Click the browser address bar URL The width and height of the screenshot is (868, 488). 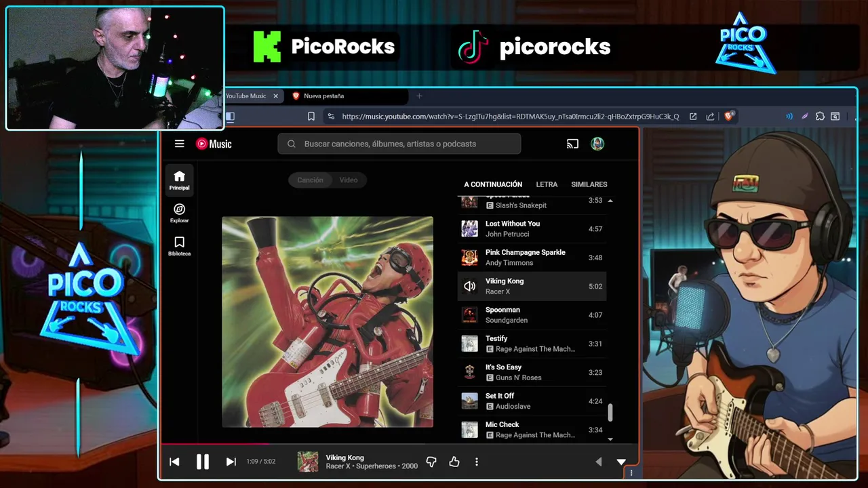pos(511,117)
